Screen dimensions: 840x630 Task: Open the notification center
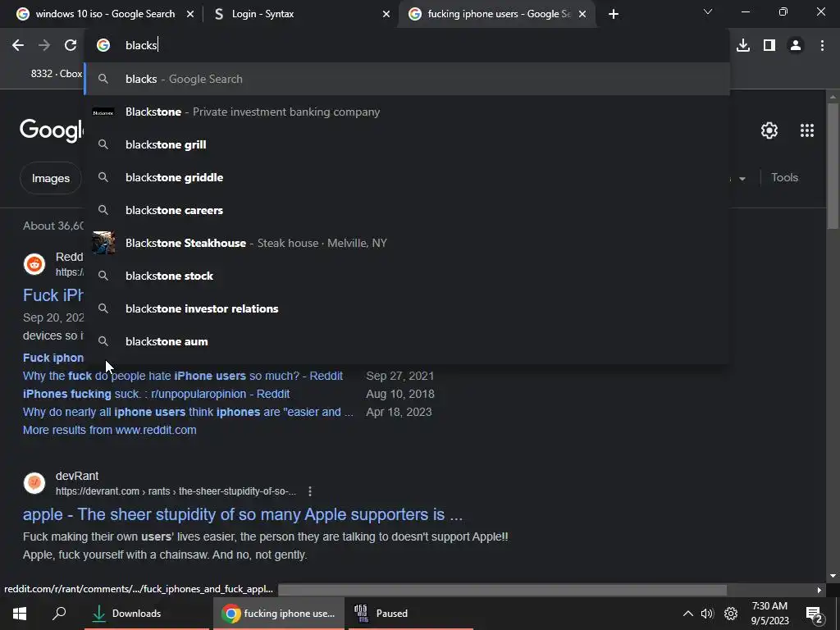coord(814,614)
